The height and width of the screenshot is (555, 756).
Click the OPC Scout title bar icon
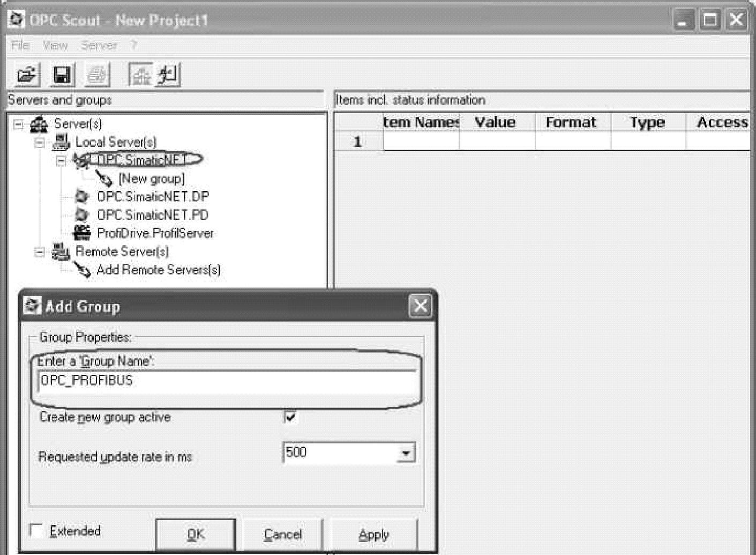pos(17,20)
